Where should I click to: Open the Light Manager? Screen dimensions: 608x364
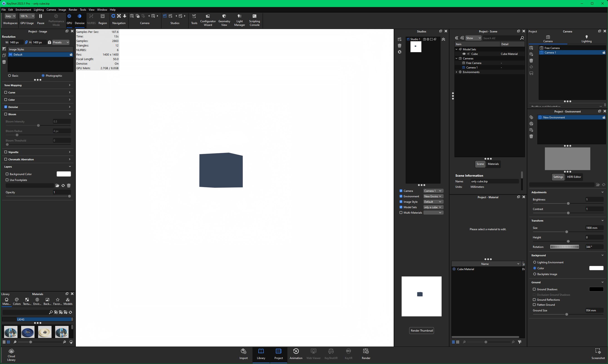click(x=240, y=20)
